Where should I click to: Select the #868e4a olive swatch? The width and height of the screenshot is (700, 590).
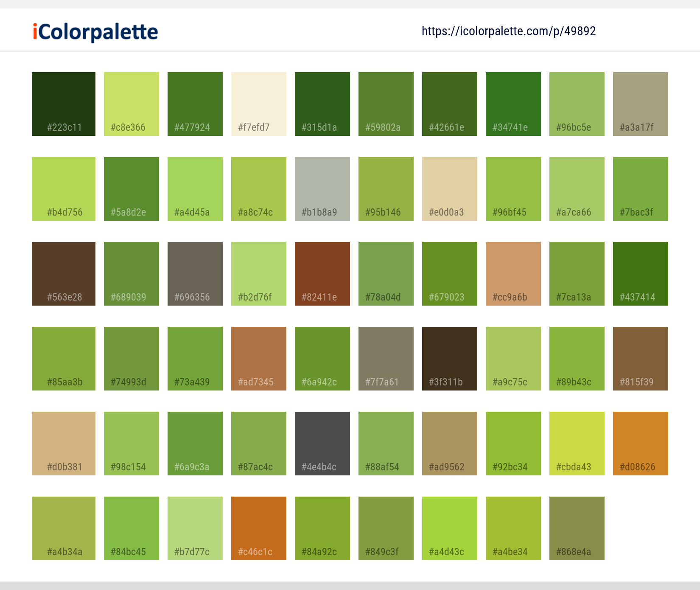tap(577, 528)
